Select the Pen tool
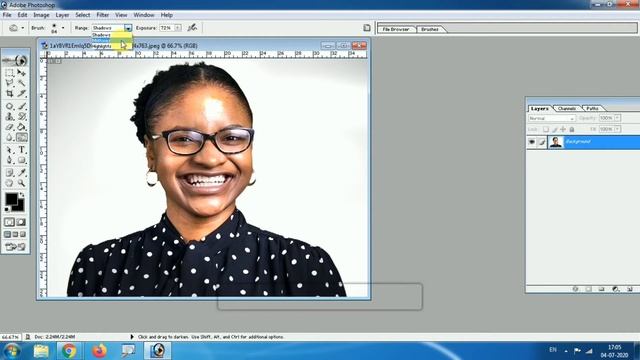Viewport: 640px width, 360px height. click(x=9, y=160)
